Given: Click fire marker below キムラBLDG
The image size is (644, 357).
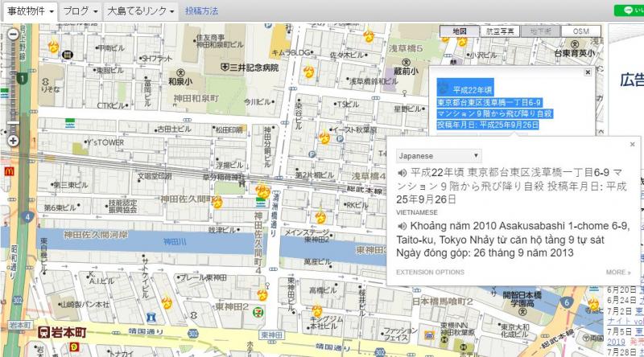Looking at the screenshot, I should pyautogui.click(x=309, y=72).
